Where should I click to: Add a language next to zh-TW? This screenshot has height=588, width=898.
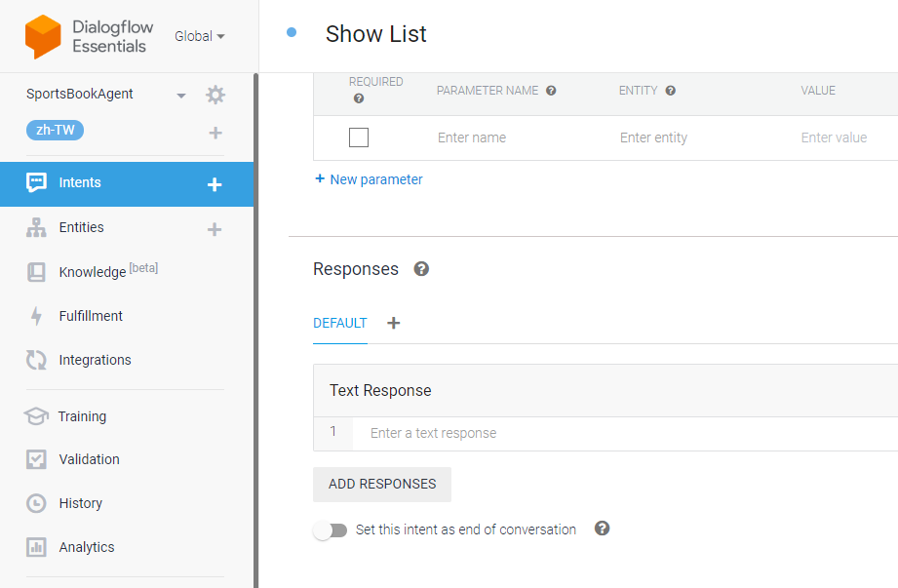[215, 133]
